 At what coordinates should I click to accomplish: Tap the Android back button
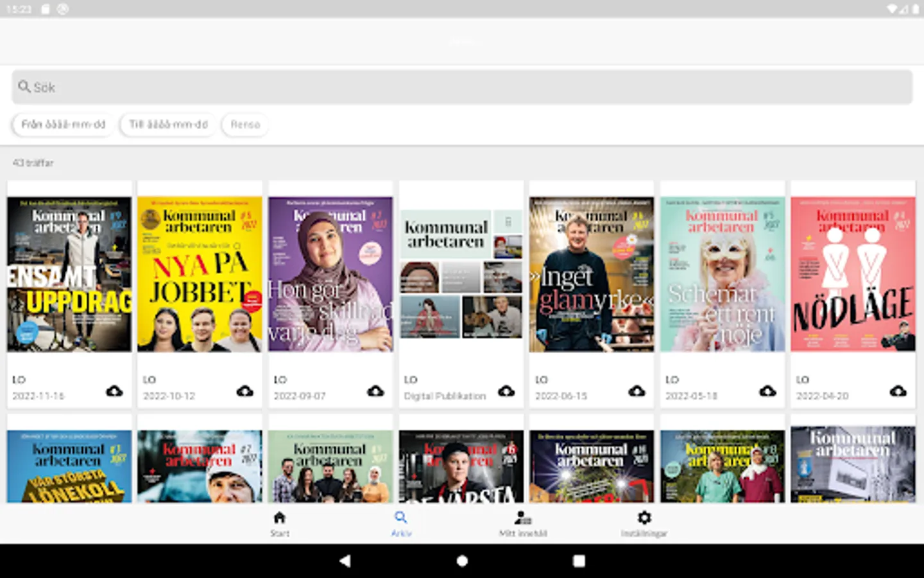(x=345, y=561)
